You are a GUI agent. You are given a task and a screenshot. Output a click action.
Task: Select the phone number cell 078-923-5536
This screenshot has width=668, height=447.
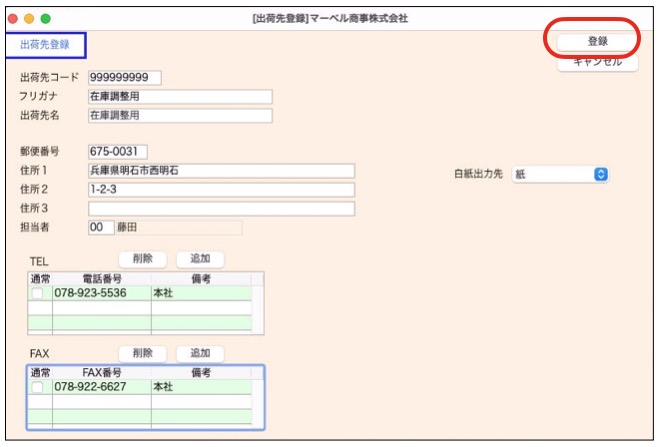point(100,294)
